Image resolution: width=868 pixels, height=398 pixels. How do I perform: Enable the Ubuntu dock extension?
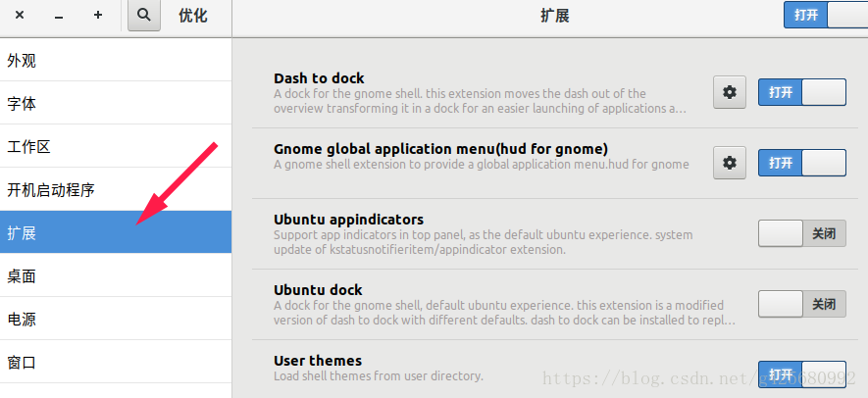pos(802,304)
